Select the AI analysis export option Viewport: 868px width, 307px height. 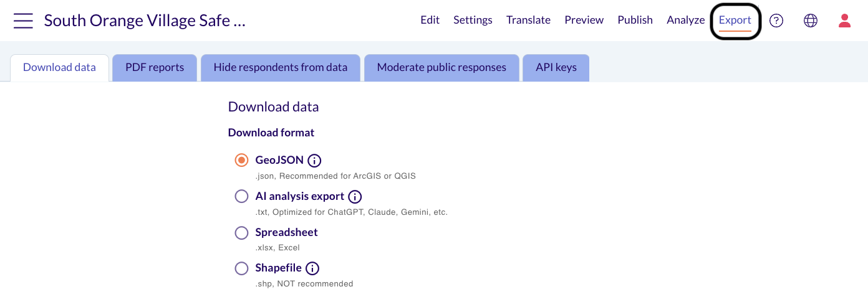point(241,196)
